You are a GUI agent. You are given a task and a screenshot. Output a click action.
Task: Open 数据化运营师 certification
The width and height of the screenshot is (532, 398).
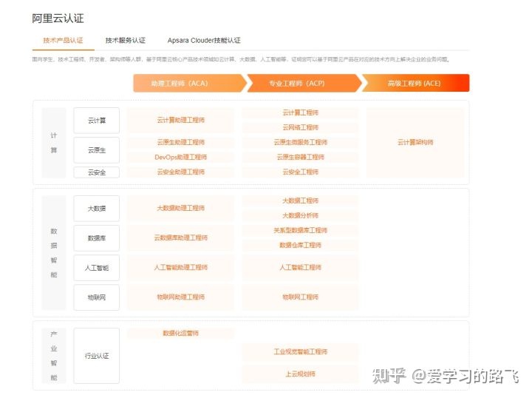(x=181, y=333)
